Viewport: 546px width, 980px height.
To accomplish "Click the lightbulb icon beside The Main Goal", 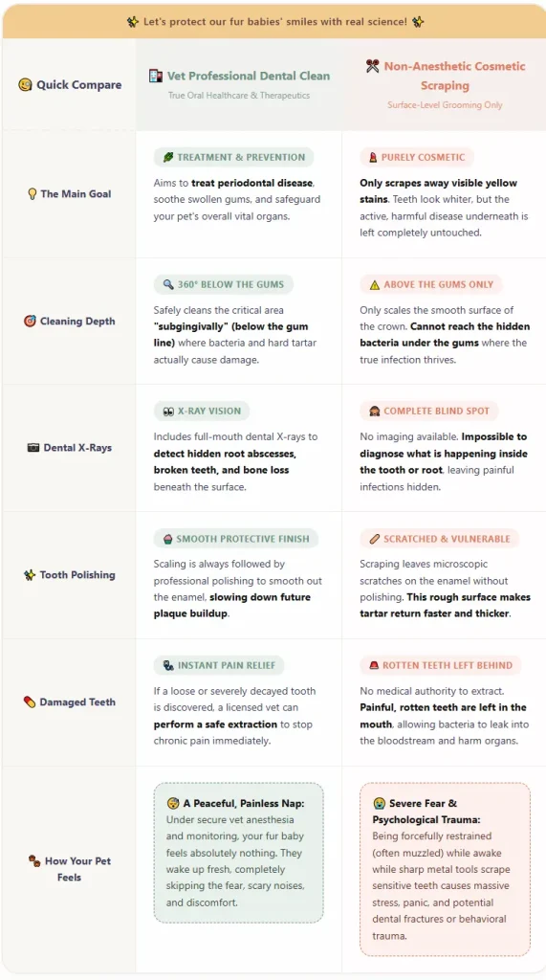I will [x=32, y=193].
